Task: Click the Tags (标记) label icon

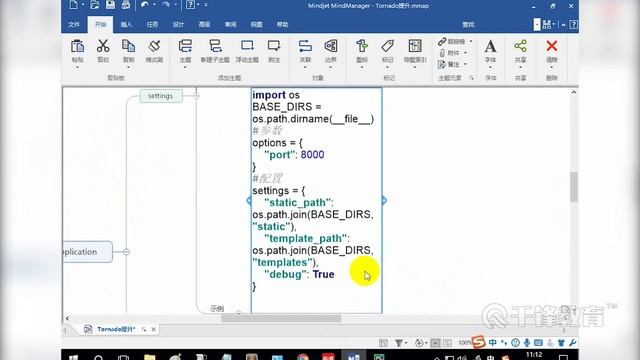Action: (387, 46)
